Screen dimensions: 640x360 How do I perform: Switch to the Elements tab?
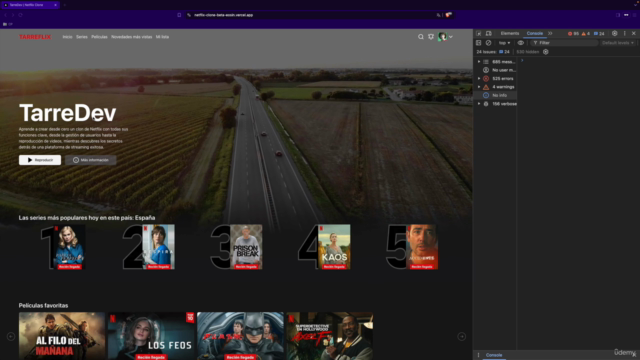(510, 33)
